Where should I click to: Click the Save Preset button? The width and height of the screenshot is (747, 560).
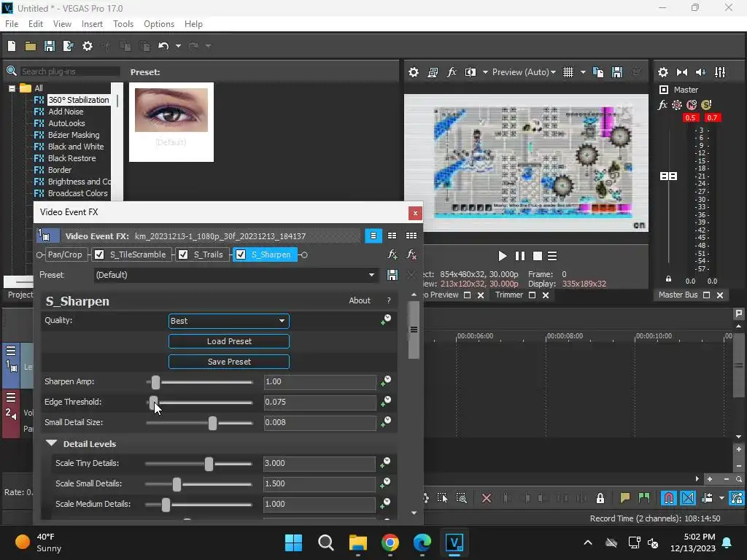(x=228, y=362)
